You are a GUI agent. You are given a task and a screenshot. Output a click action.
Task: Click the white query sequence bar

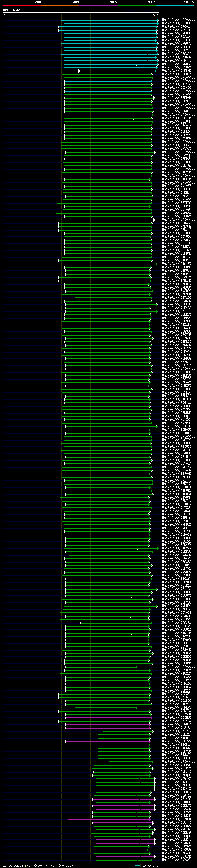click(x=81, y=12)
